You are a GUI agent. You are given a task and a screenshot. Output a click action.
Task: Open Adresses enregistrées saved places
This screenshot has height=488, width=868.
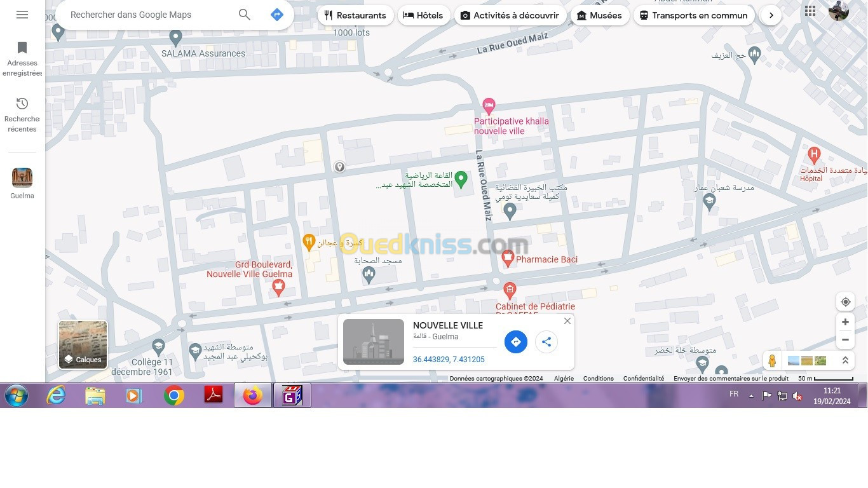[22, 59]
